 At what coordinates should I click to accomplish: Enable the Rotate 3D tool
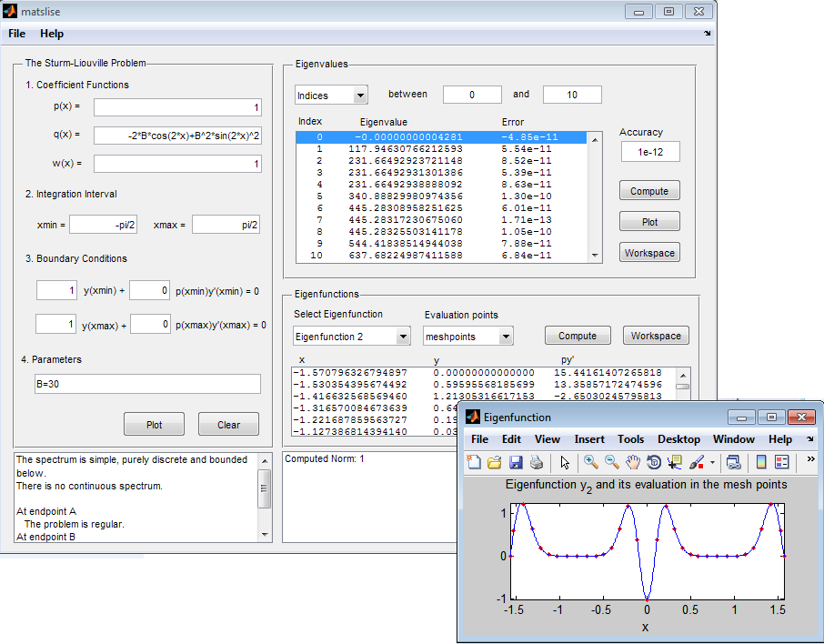[x=654, y=462]
